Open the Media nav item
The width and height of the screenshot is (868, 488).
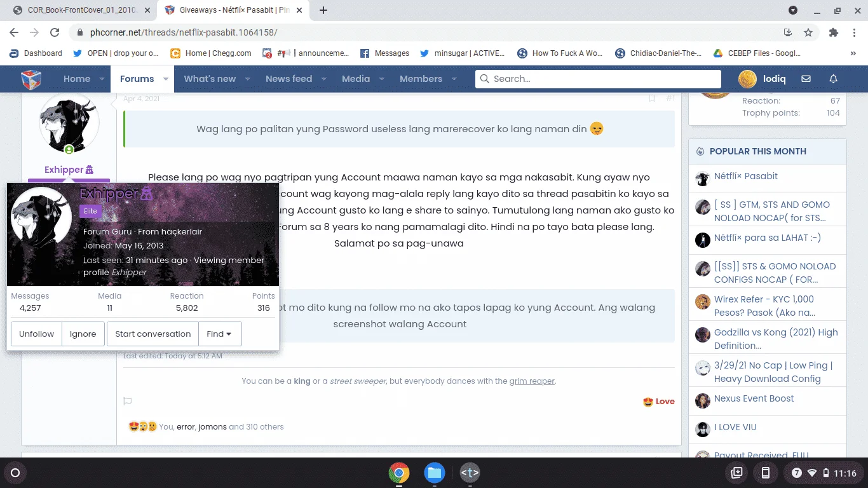[x=356, y=79]
